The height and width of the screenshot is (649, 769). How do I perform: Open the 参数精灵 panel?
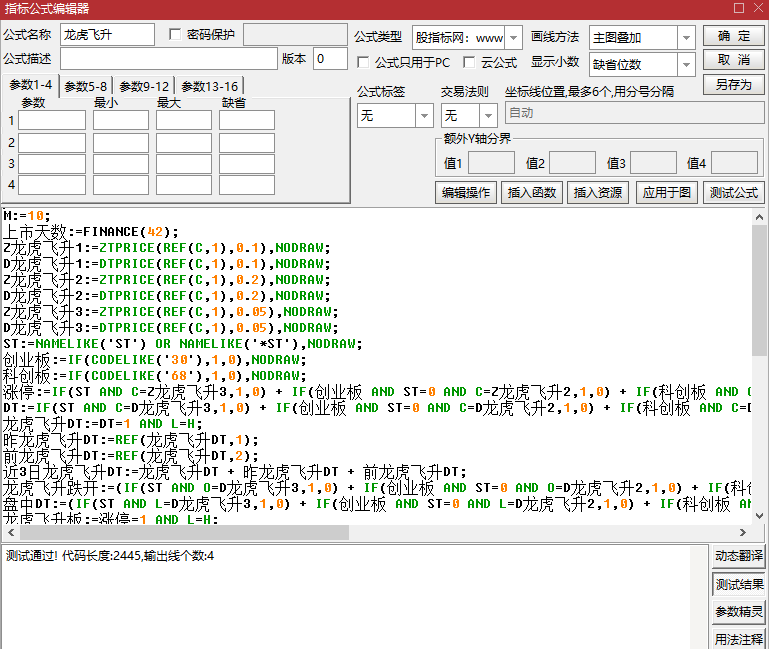(x=739, y=612)
